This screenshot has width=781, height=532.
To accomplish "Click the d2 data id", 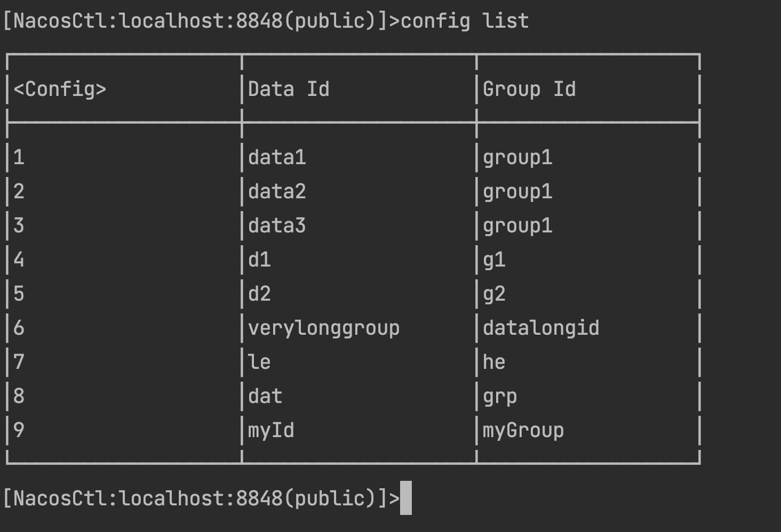I will [x=259, y=294].
